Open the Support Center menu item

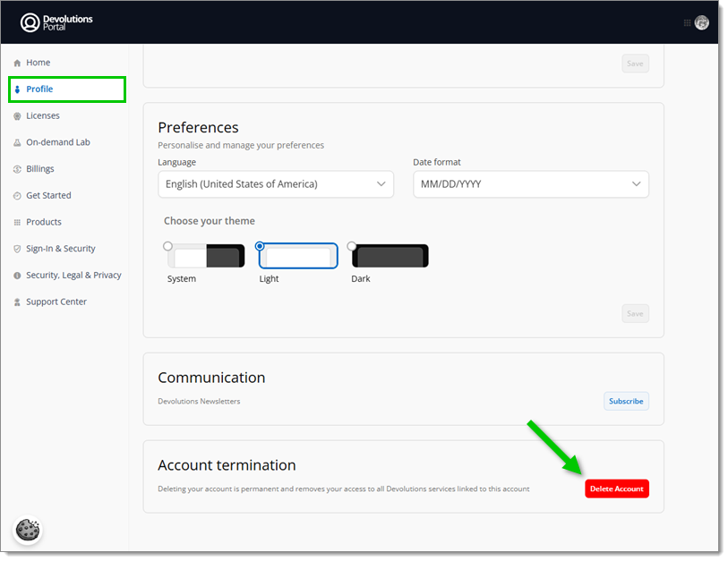click(x=56, y=302)
